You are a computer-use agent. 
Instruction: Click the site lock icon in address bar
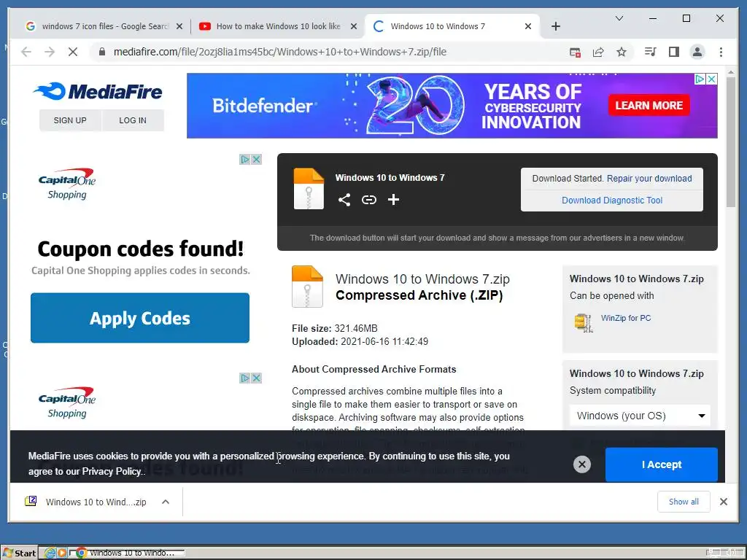[101, 52]
